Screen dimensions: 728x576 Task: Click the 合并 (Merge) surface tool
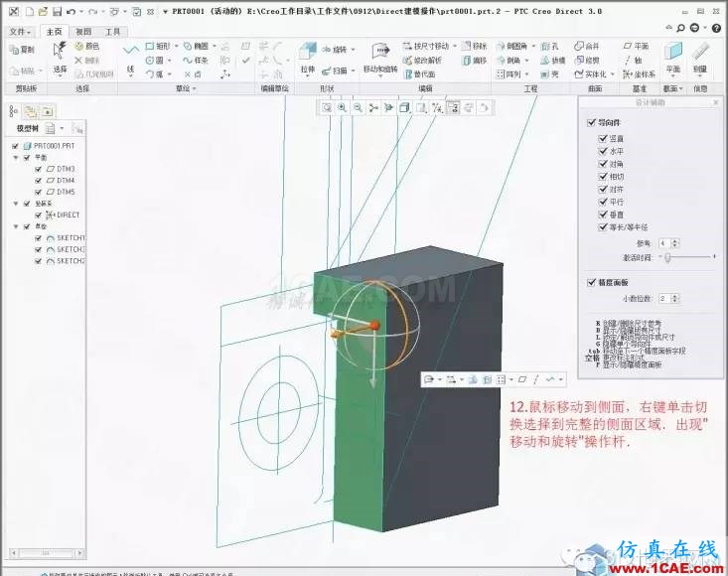pos(586,46)
